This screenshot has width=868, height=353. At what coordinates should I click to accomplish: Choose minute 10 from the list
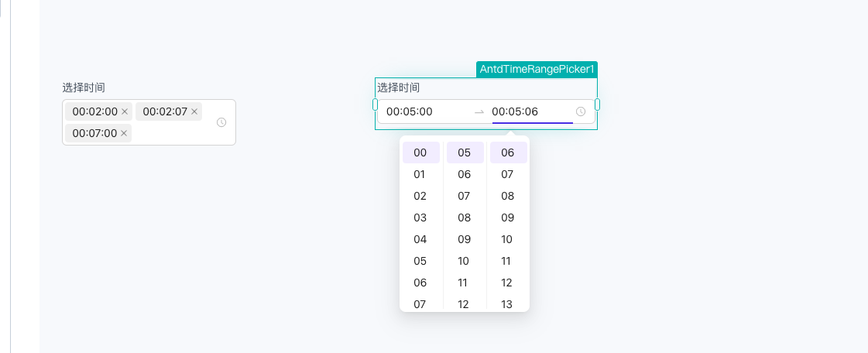465,261
